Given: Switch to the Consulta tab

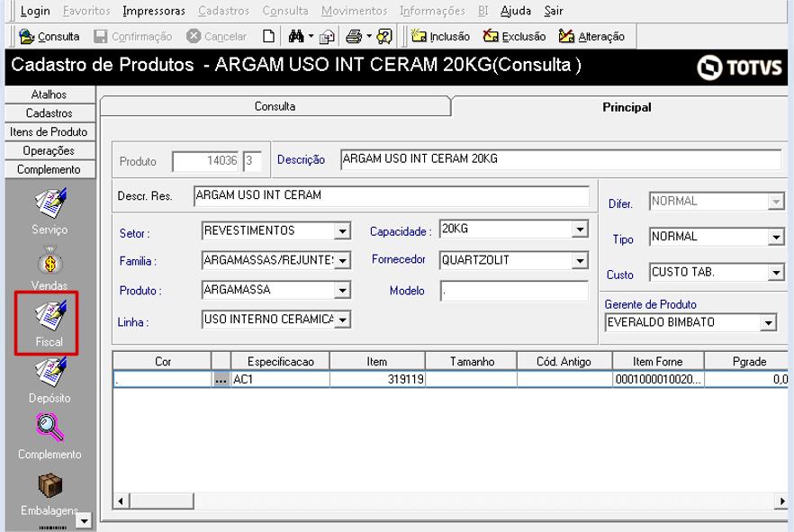Looking at the screenshot, I should point(275,106).
